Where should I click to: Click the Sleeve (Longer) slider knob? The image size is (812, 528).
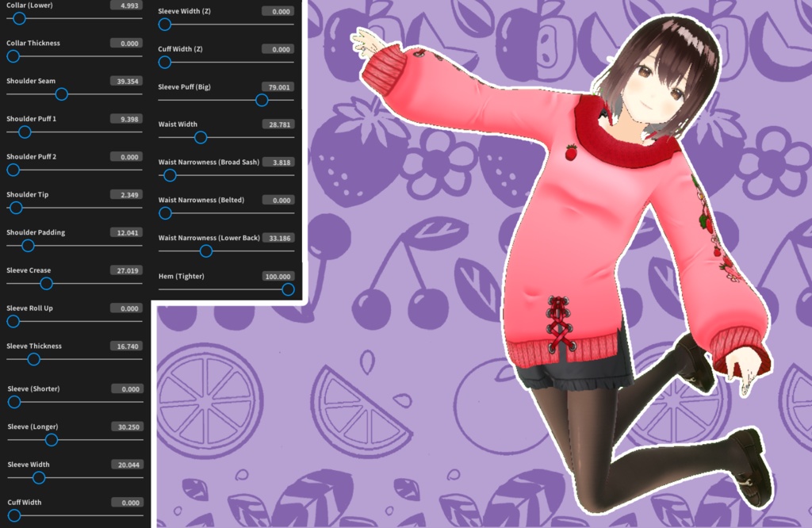(x=52, y=439)
